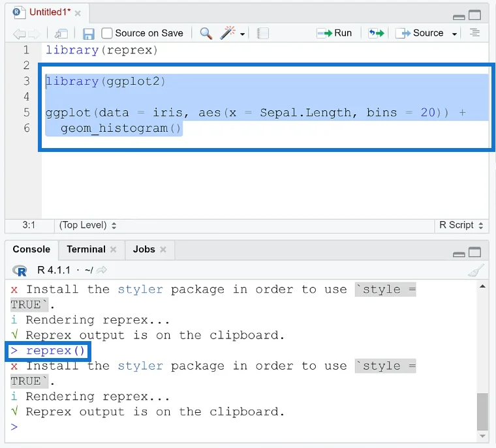Click the console scrollbar thumb

pyautogui.click(x=482, y=411)
